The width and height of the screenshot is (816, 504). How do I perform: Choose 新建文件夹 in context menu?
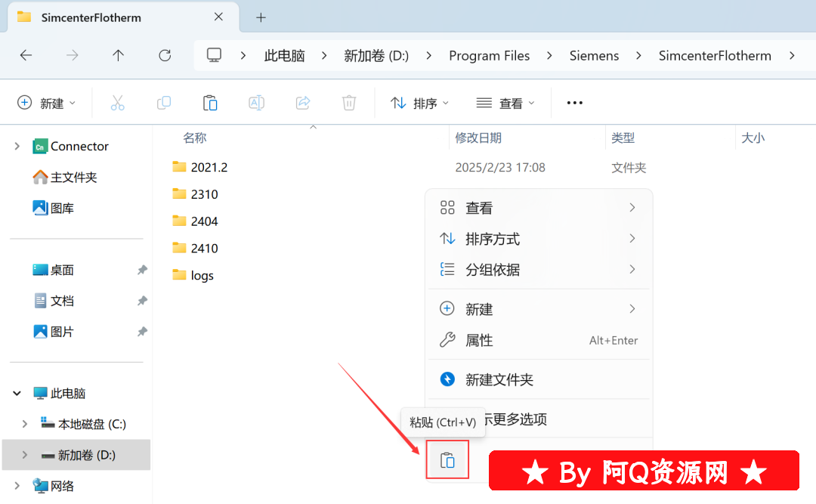(539, 379)
